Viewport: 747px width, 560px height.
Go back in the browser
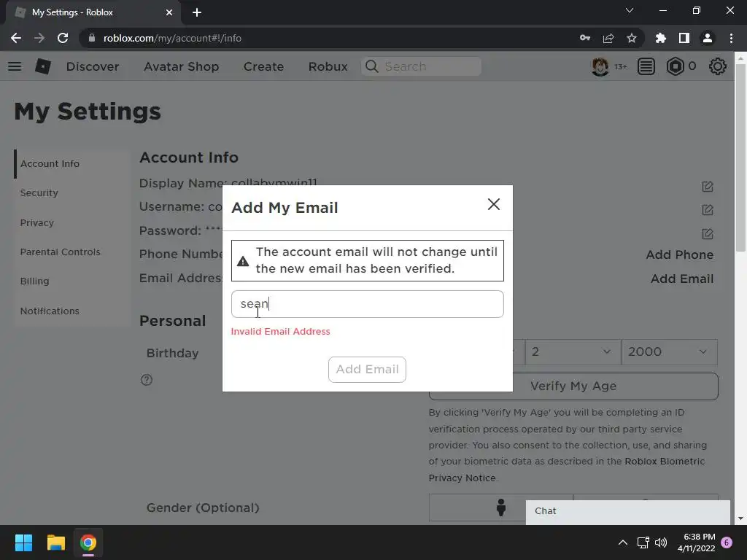coord(16,38)
